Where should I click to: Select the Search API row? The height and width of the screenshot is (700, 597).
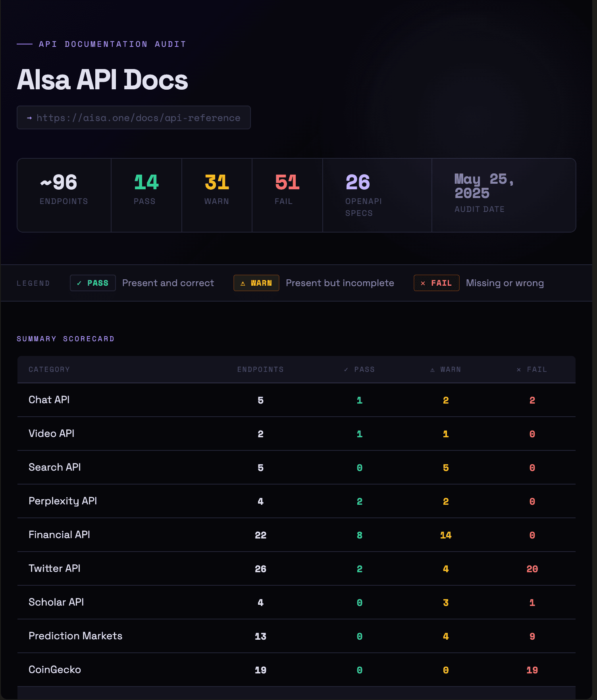pos(297,467)
